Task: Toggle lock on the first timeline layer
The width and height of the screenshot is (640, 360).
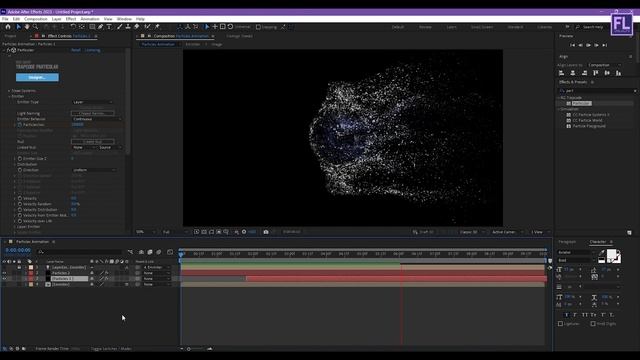Action: click(19, 267)
